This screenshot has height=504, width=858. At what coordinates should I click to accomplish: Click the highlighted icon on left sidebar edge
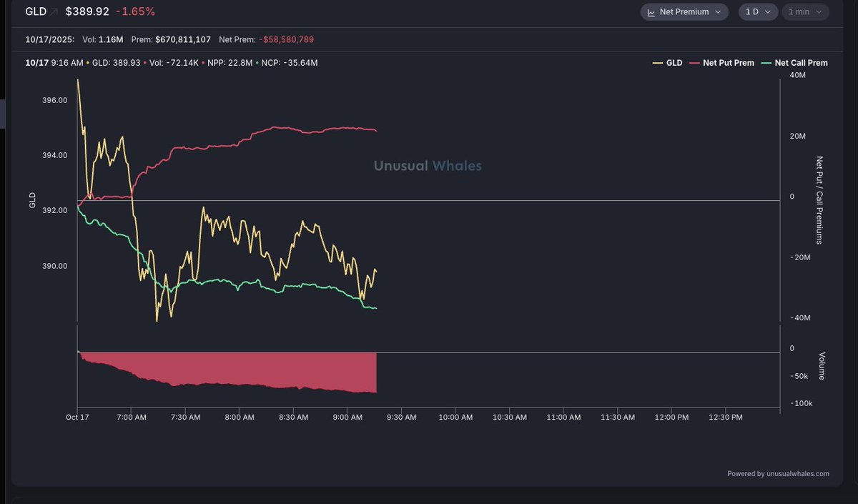(x=2, y=113)
